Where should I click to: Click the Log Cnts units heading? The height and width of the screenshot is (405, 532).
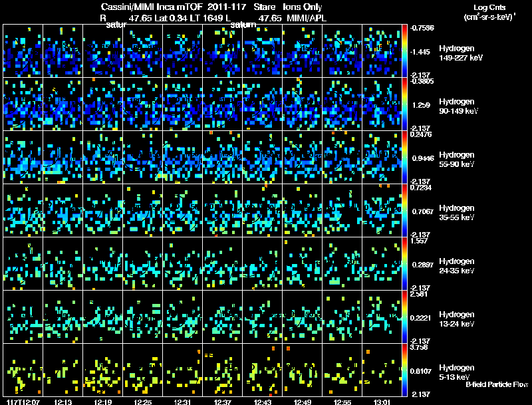tap(489, 12)
